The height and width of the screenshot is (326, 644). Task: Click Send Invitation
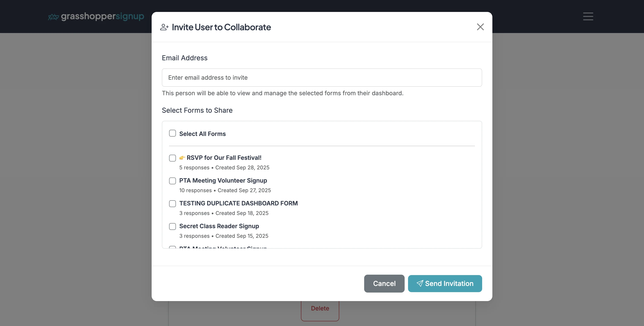click(445, 283)
